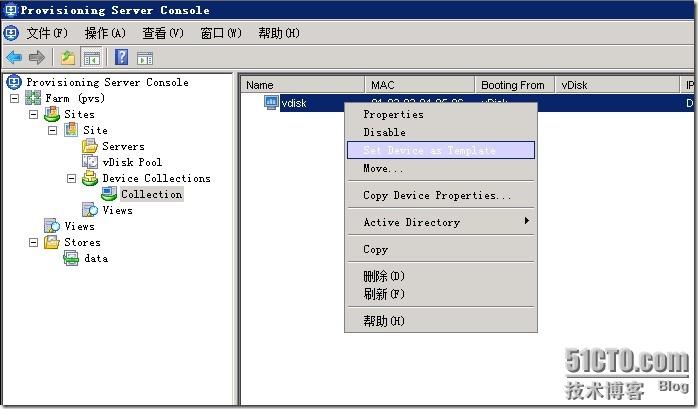Screen dimensions: 698x409
Task: Click the Stores folder icon
Action: click(x=52, y=242)
